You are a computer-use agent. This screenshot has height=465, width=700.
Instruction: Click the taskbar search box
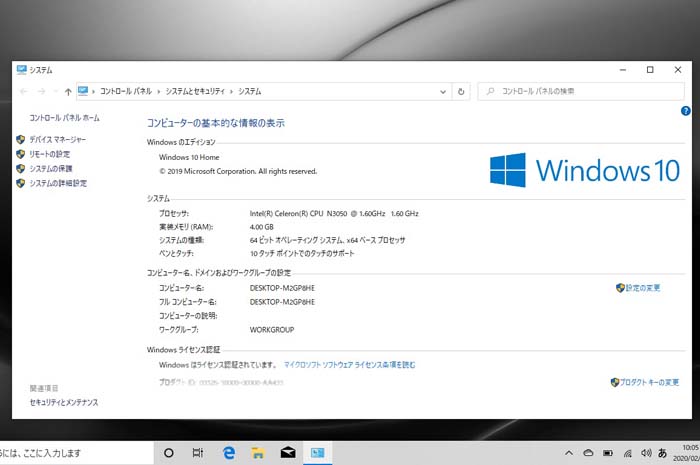point(76,453)
